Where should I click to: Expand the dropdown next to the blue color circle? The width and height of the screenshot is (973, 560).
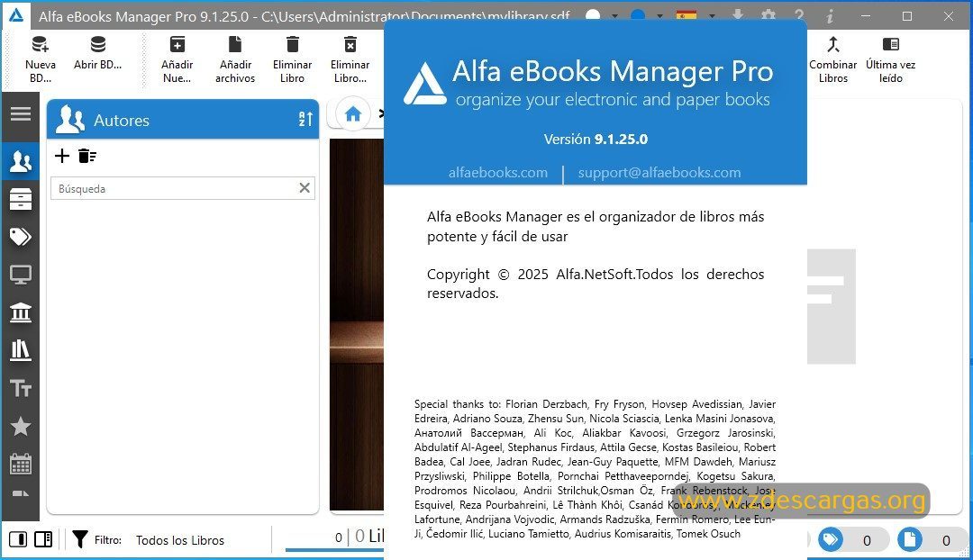pos(659,16)
